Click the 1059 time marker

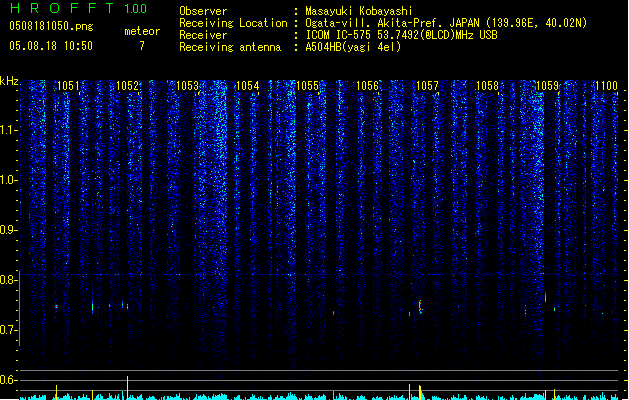click(x=547, y=85)
